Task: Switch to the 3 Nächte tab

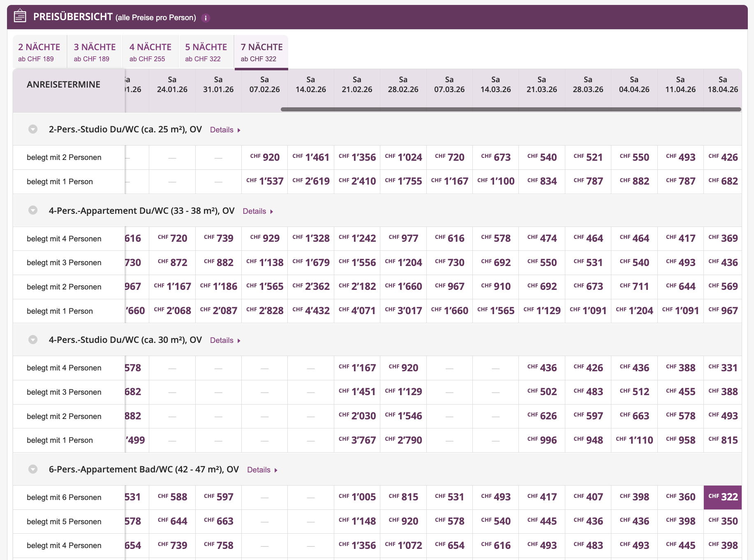Action: coord(95,52)
